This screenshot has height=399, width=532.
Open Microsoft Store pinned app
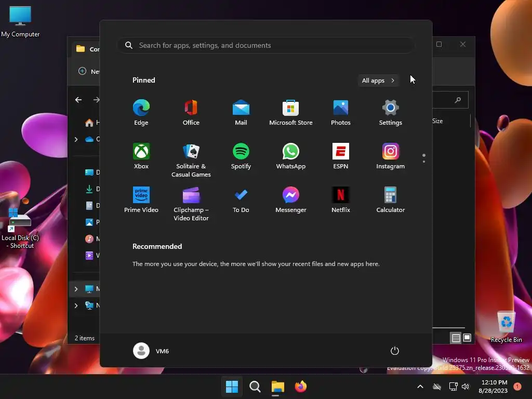point(291,113)
